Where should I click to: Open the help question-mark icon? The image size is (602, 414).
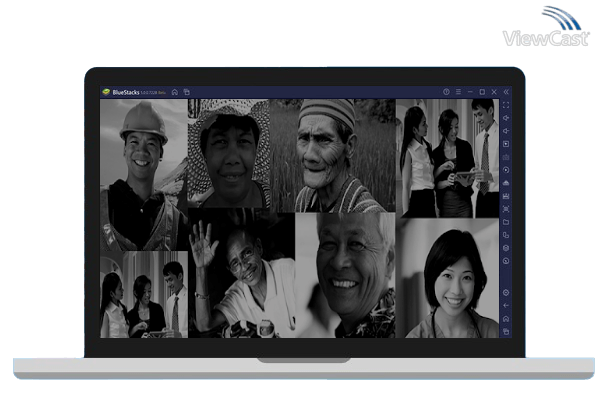[x=446, y=92]
